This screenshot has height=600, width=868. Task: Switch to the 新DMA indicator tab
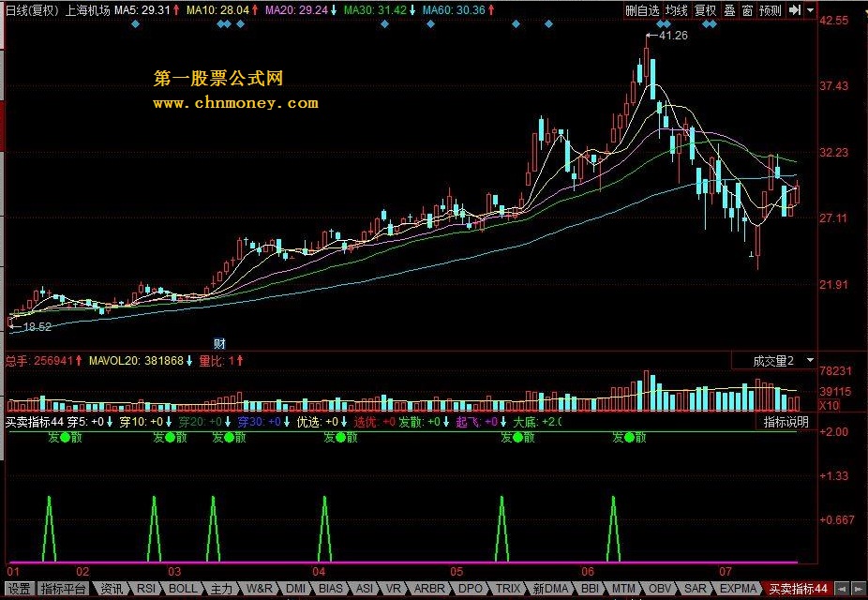[x=550, y=589]
